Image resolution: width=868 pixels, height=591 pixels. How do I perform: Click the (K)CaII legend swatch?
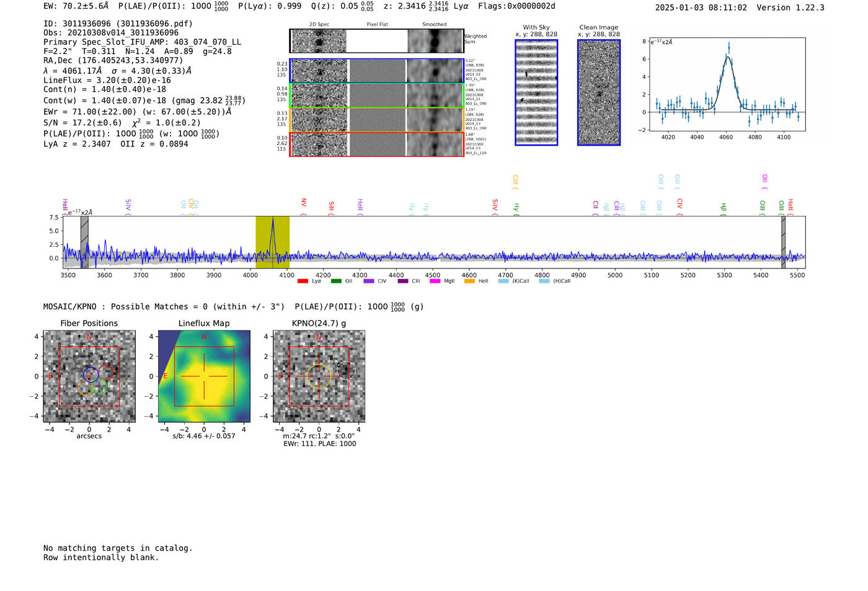coord(503,281)
